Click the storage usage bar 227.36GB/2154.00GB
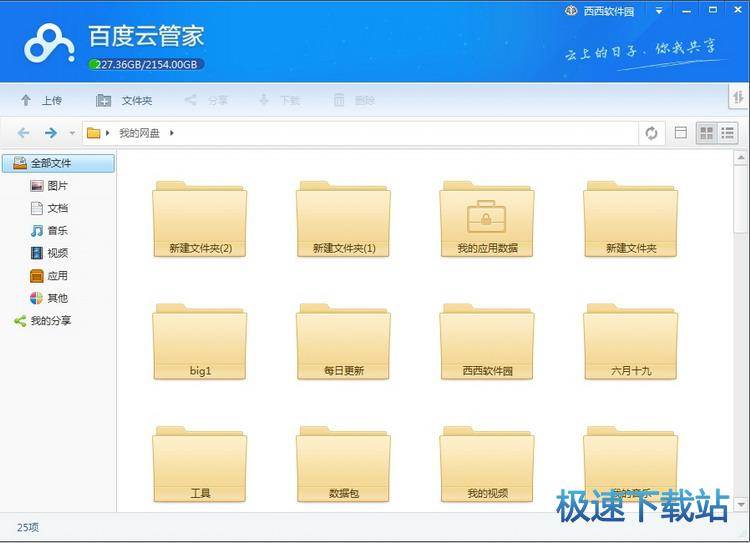The height and width of the screenshot is (543, 750). [146, 65]
